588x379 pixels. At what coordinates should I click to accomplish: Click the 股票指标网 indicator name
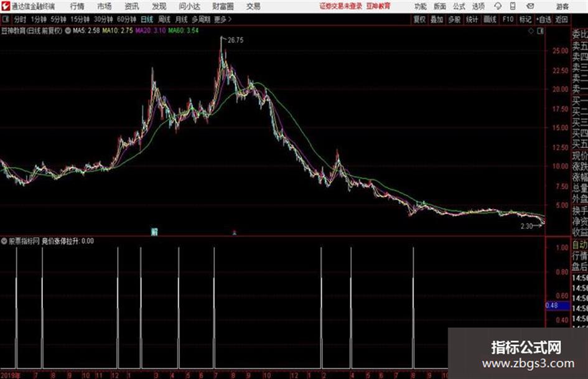tap(24, 241)
